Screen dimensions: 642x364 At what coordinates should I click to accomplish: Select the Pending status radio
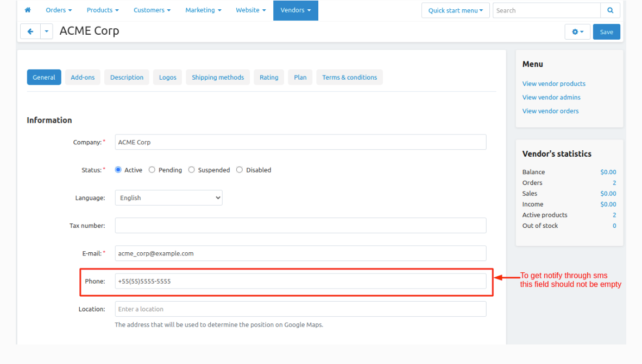pyautogui.click(x=152, y=170)
